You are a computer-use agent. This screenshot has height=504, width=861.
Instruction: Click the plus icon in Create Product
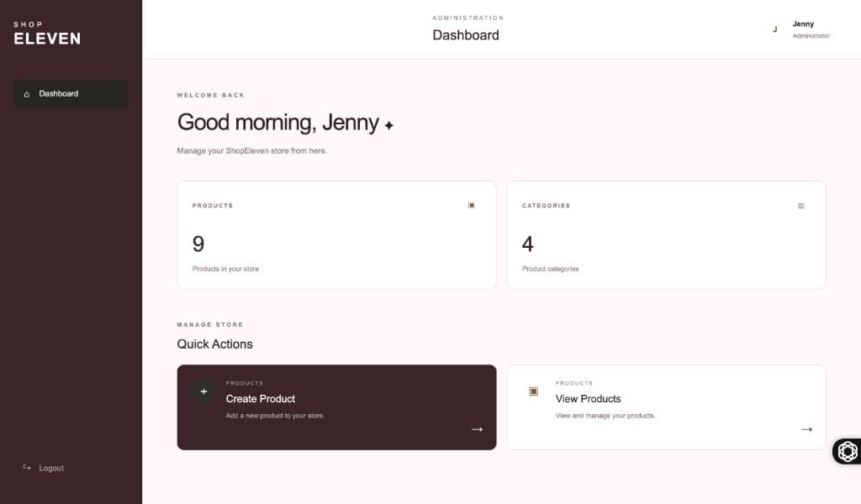(203, 391)
